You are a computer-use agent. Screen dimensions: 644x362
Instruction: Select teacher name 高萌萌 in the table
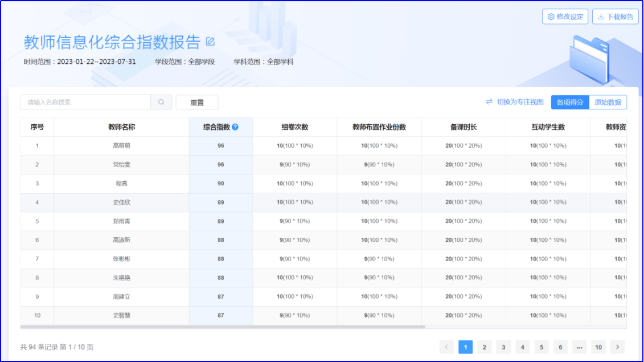(121, 146)
